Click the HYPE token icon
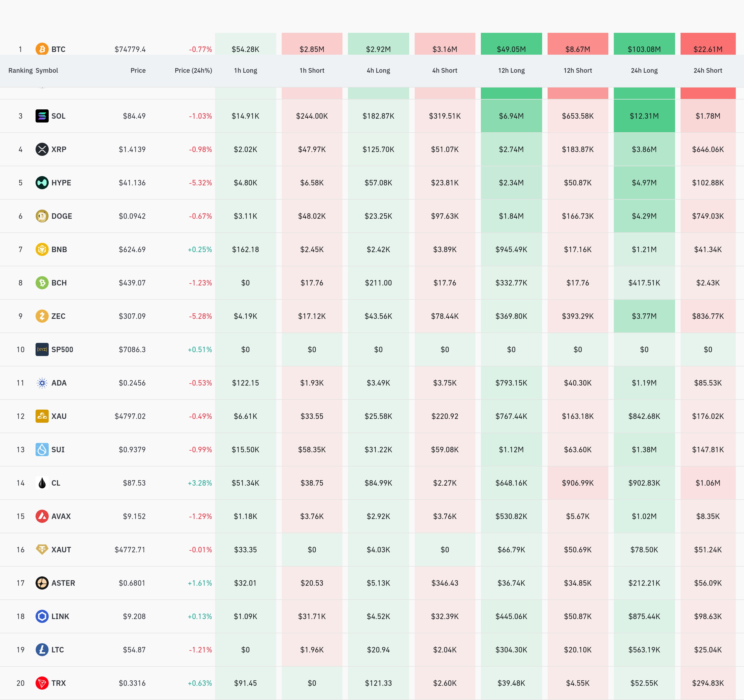 tap(42, 183)
